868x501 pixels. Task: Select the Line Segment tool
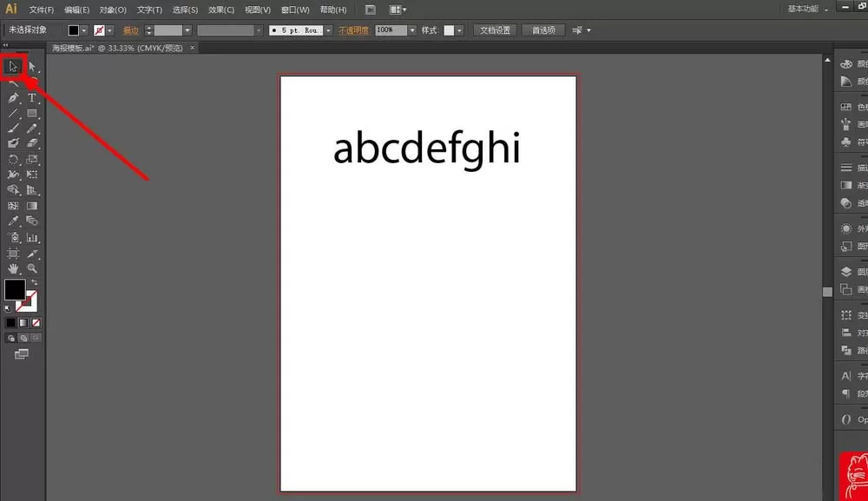(13, 114)
